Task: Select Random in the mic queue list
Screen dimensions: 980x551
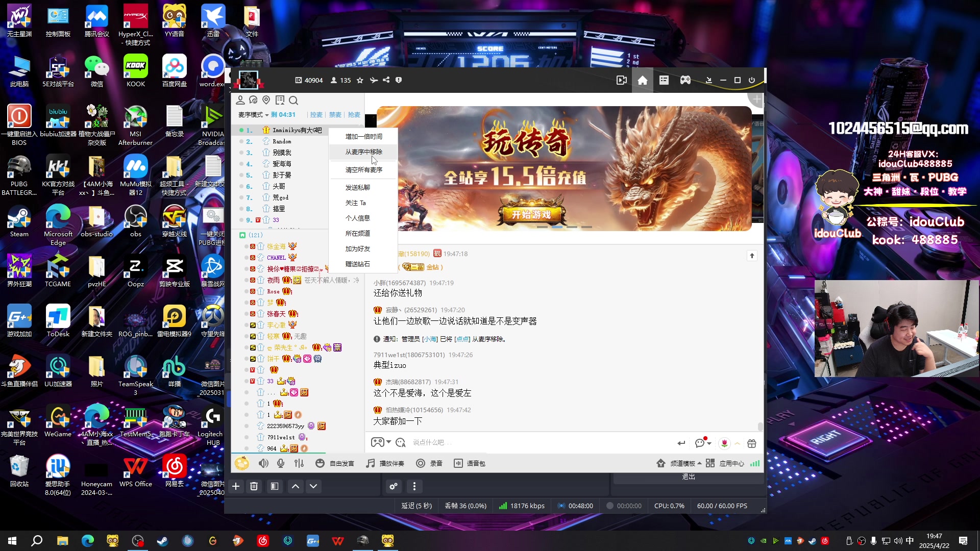Action: [282, 141]
